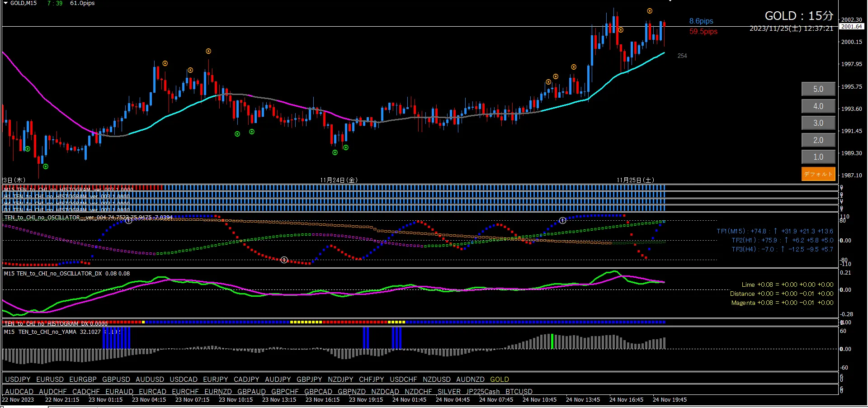Open the GBPJPY chart
868x408 pixels.
[x=310, y=380]
